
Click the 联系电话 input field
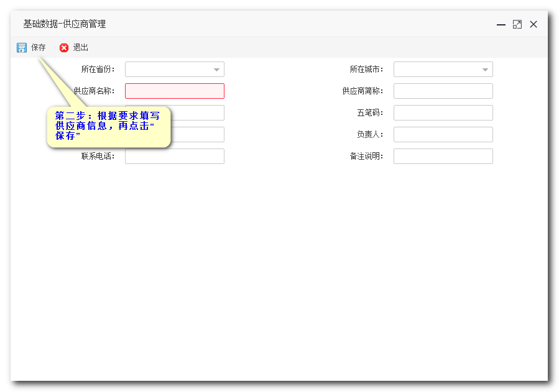(x=175, y=157)
